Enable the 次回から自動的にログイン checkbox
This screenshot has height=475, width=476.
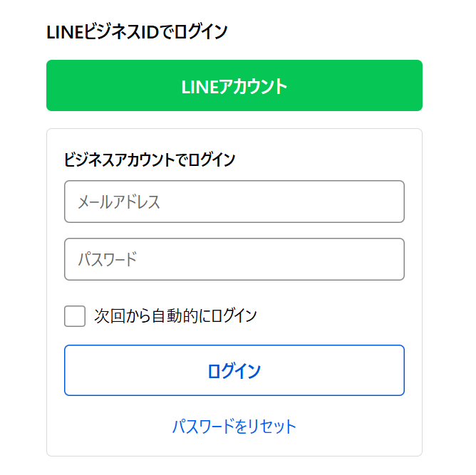pos(75,315)
